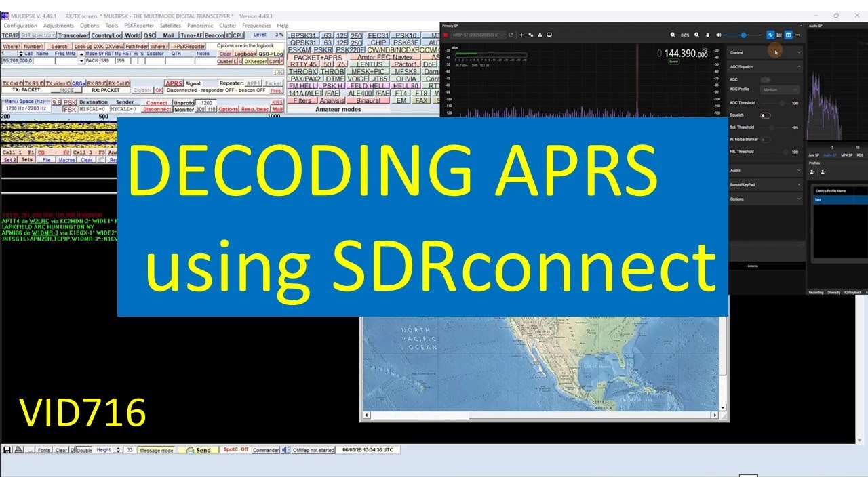Click the refresh device icon in SDRconnect
Image resolution: width=868 pixels, height=488 pixels.
pyautogui.click(x=511, y=34)
